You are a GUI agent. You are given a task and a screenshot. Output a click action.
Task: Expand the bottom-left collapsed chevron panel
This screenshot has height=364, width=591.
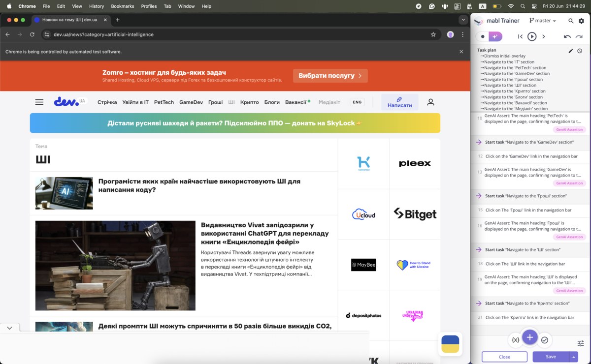[9, 328]
